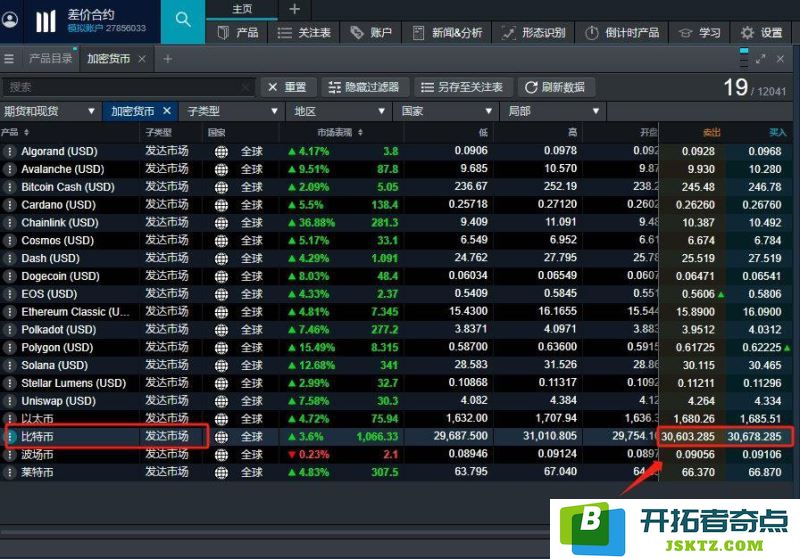Open options menu for Solana (USD)

click(x=9, y=366)
